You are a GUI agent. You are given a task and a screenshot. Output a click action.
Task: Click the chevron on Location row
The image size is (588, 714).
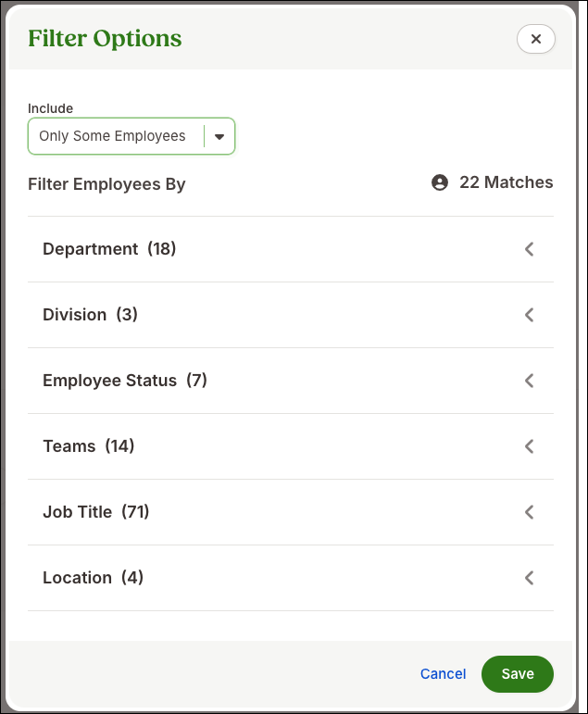coord(529,578)
